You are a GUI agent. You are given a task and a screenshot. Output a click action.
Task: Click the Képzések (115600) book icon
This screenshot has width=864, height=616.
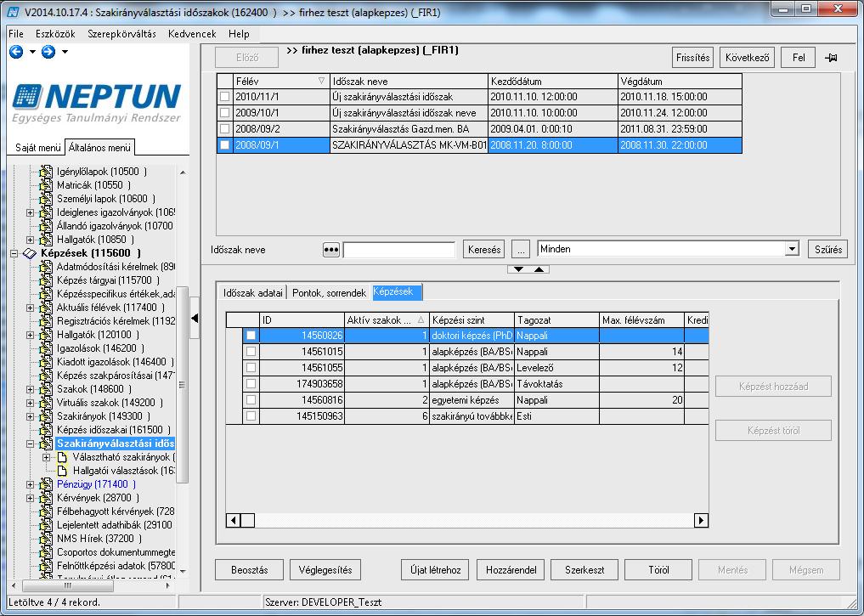click(29, 253)
